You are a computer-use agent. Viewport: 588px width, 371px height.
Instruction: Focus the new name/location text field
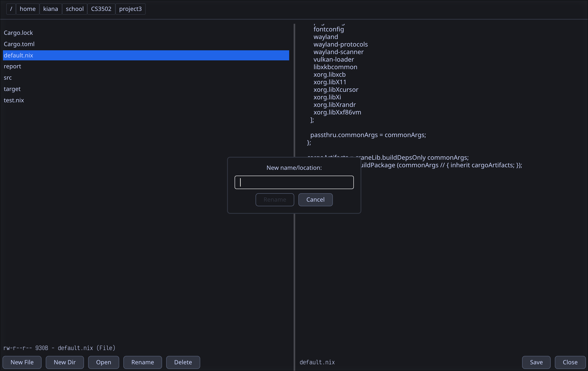[x=294, y=182]
